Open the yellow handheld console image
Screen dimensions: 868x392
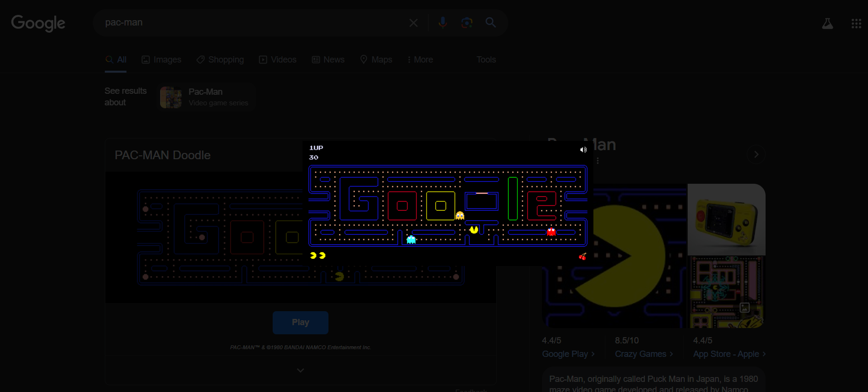point(726,219)
